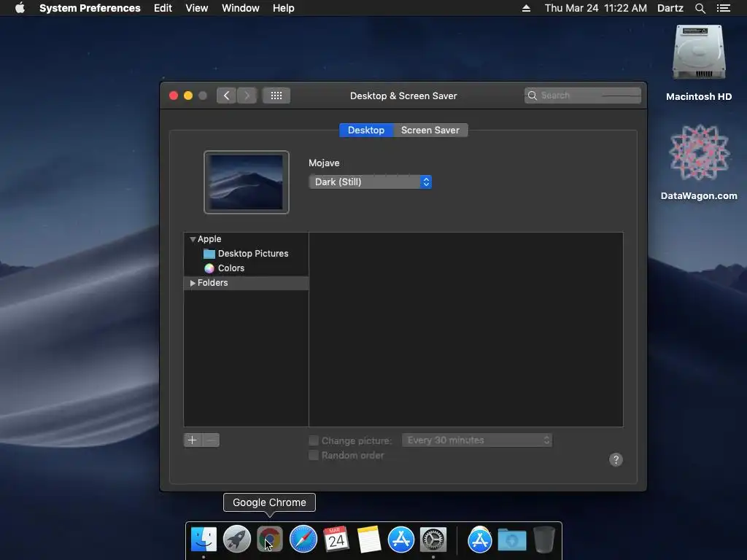Image resolution: width=747 pixels, height=560 pixels.
Task: Switch to the Screen Saver tab
Action: click(x=430, y=130)
